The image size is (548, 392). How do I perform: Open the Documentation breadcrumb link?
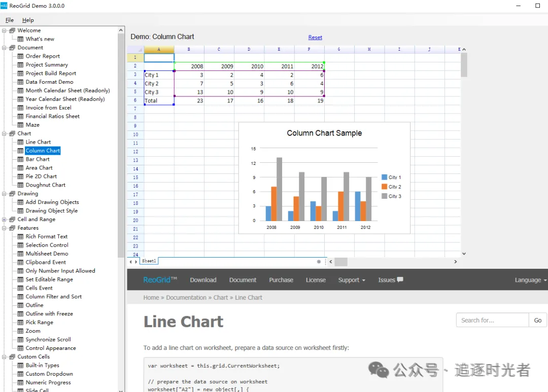[x=186, y=297]
